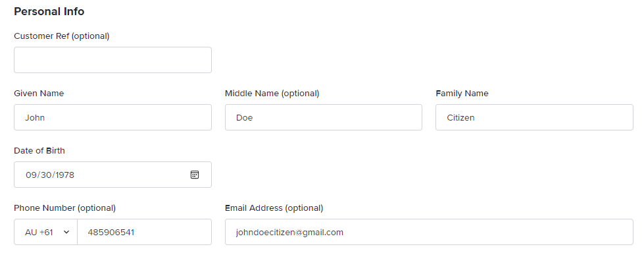644x253 pixels.
Task: Click the Customer Ref (optional) label
Action: point(62,36)
